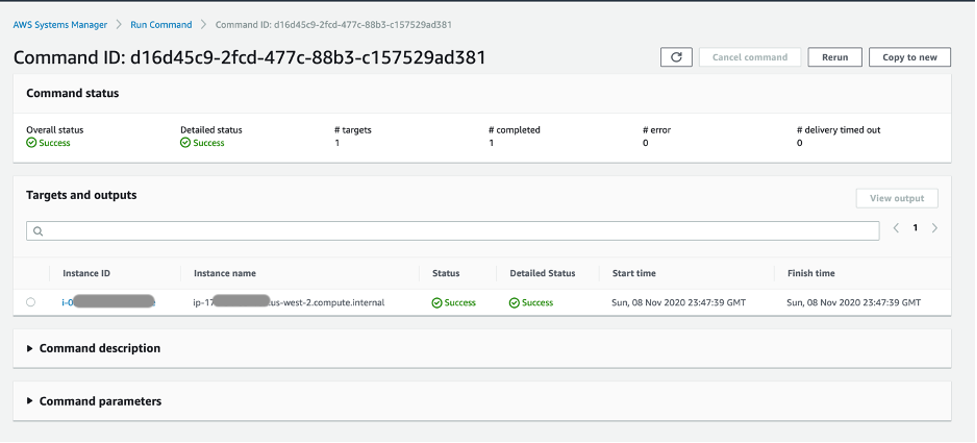Click the # error label
The width and height of the screenshot is (977, 443).
[x=657, y=130]
